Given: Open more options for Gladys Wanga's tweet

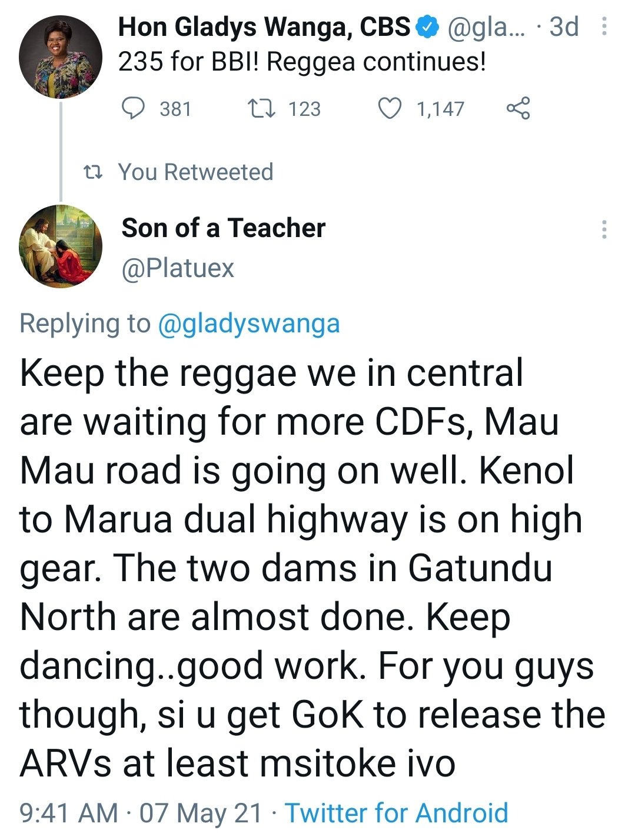Looking at the screenshot, I should [603, 27].
